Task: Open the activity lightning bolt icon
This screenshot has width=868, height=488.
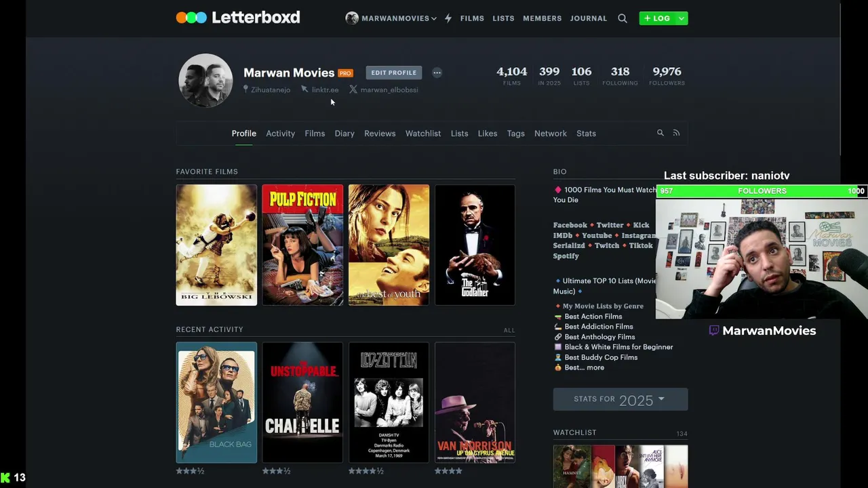Action: coord(448,18)
